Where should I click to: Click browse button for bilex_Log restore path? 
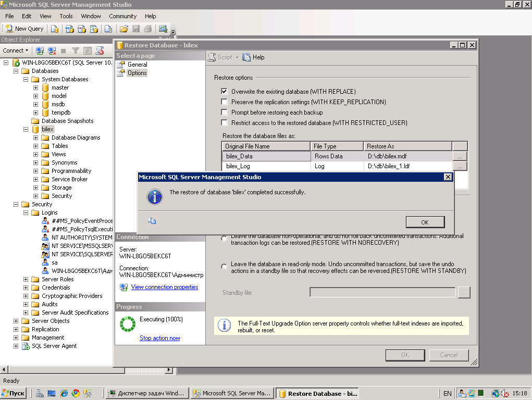tap(460, 166)
